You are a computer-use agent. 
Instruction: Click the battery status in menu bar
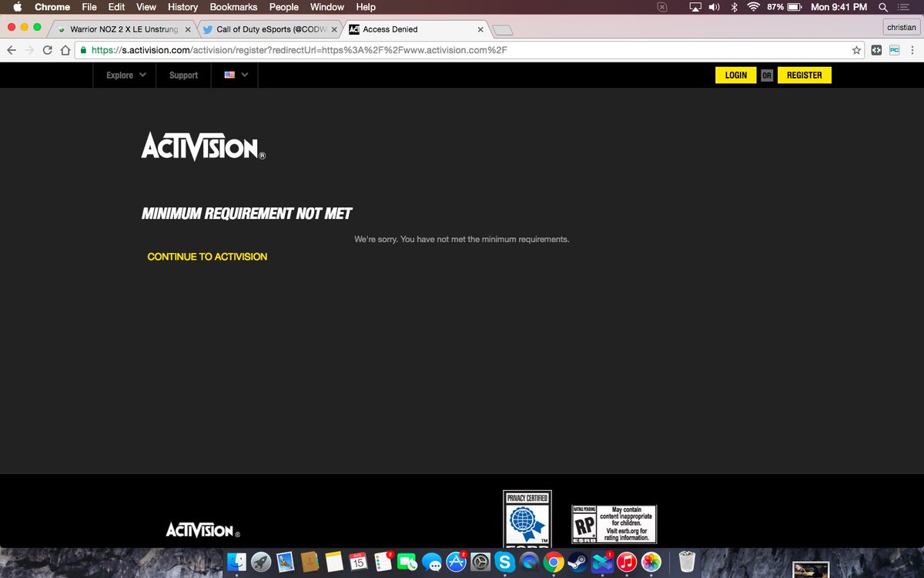point(785,7)
